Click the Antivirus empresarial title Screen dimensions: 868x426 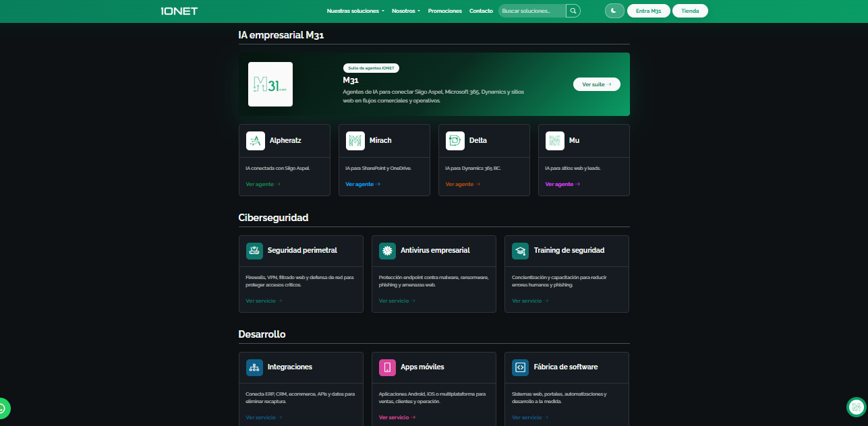click(435, 250)
